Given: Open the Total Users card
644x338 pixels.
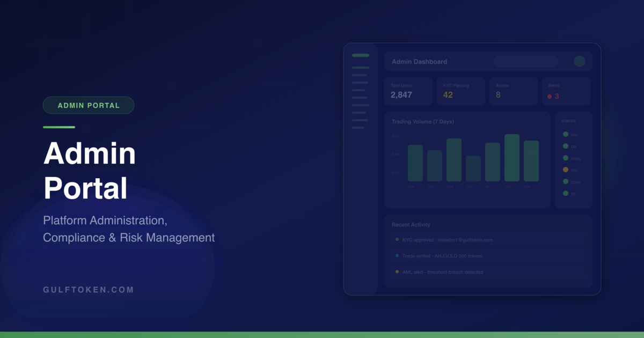Looking at the screenshot, I should [x=408, y=91].
